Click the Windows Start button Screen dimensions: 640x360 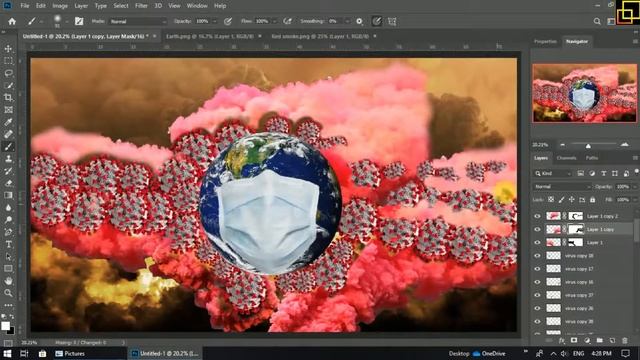point(7,353)
